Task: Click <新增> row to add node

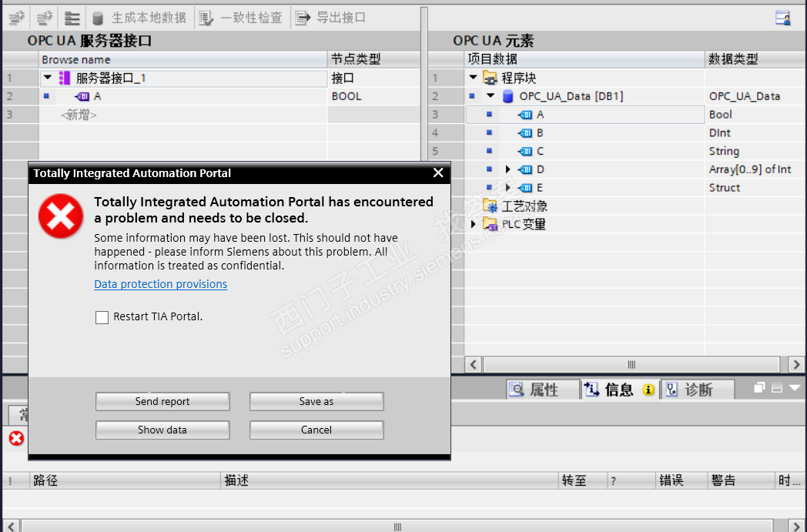Action: [x=79, y=115]
